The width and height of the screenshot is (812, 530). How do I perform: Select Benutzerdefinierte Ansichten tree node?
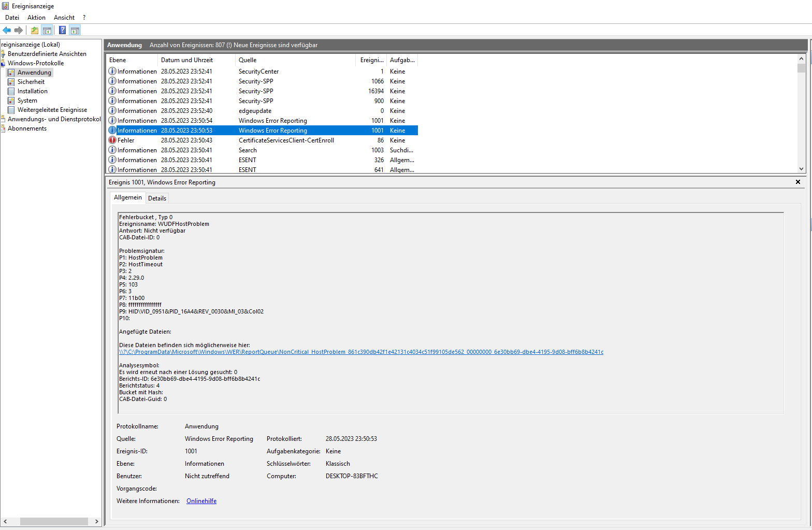pyautogui.click(x=47, y=54)
